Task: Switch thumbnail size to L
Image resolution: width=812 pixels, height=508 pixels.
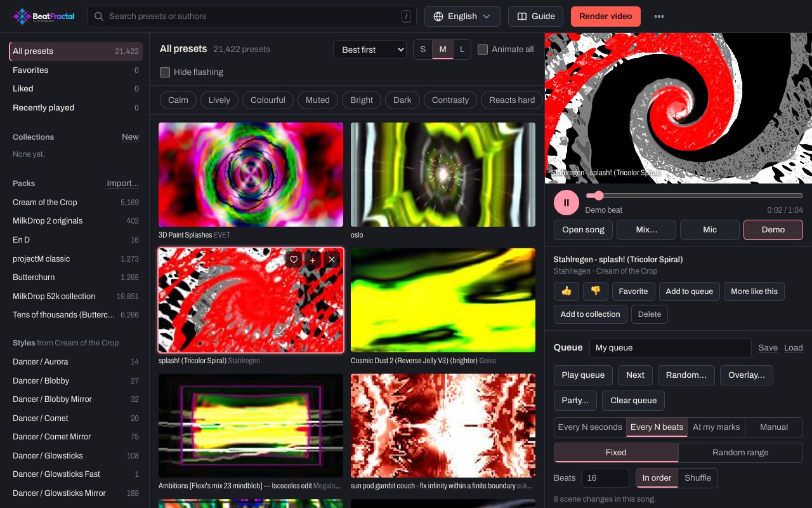Action: click(x=462, y=50)
